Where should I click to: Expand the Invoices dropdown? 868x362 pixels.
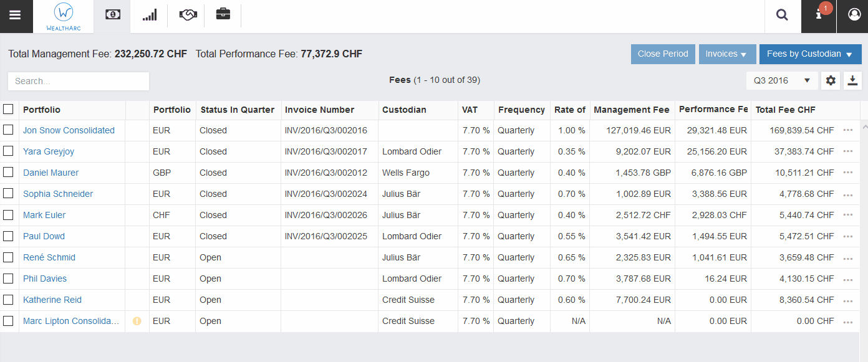(x=727, y=54)
